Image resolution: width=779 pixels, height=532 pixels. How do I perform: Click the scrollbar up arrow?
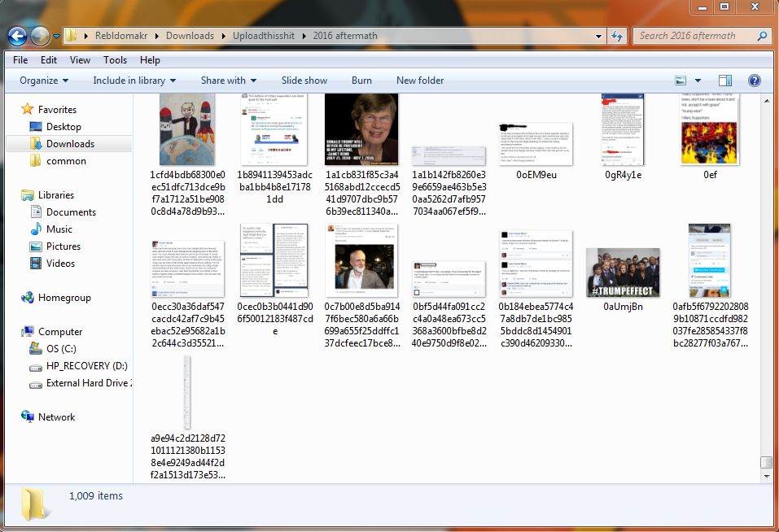click(766, 101)
